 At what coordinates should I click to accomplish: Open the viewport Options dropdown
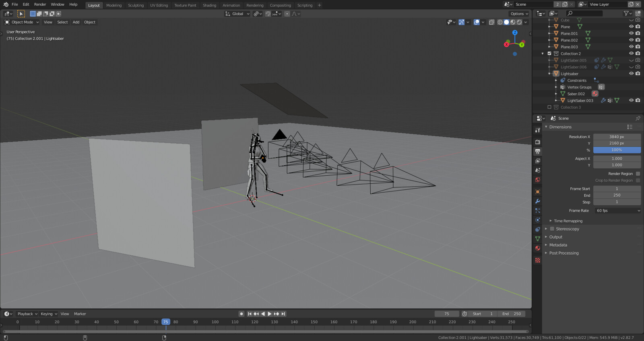[x=520, y=14]
